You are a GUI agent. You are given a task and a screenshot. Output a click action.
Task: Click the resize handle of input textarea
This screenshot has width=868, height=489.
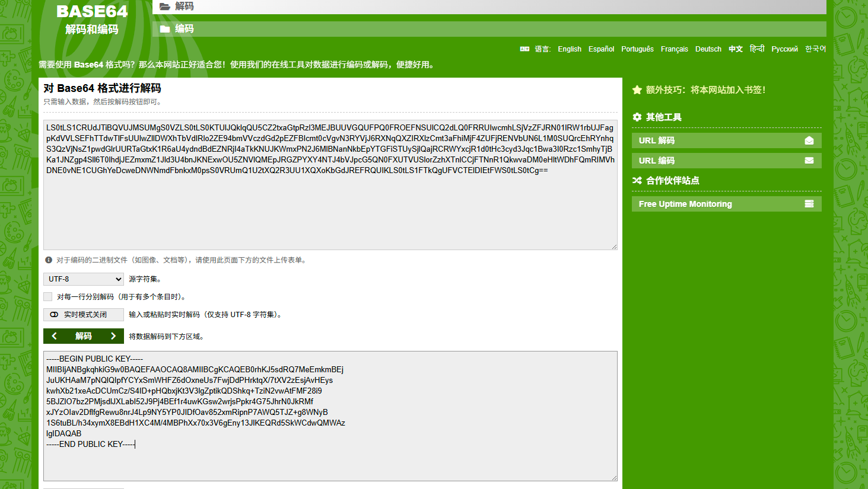(x=614, y=247)
